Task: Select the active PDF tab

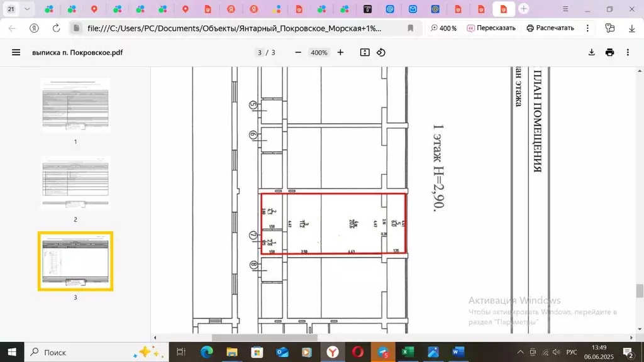Action: 504,9
